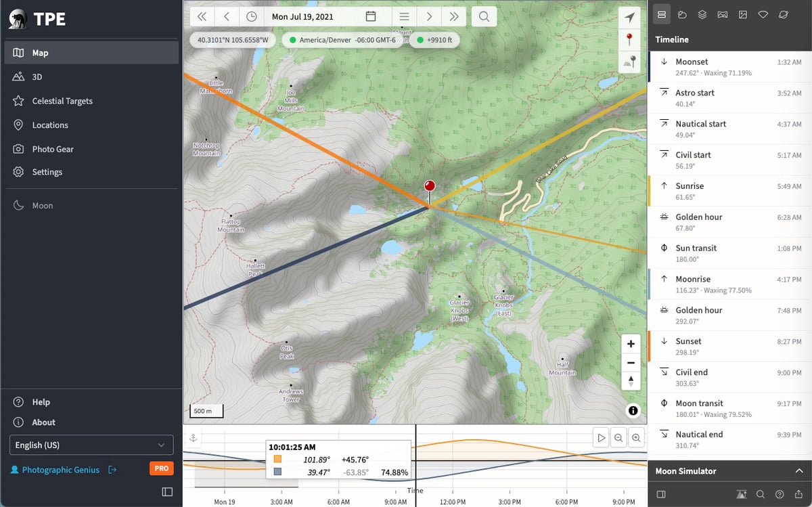
Task: Collapse the Moon Simulator section
Action: (x=799, y=470)
